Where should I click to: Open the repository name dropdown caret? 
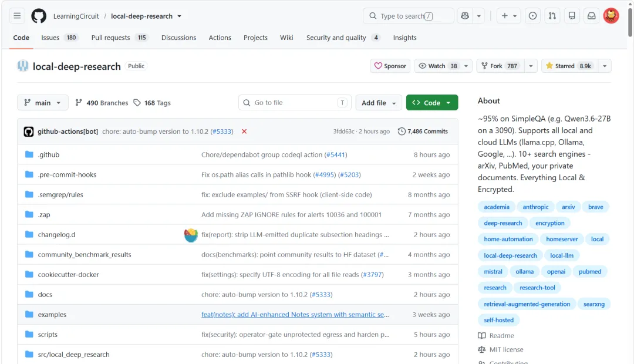180,16
